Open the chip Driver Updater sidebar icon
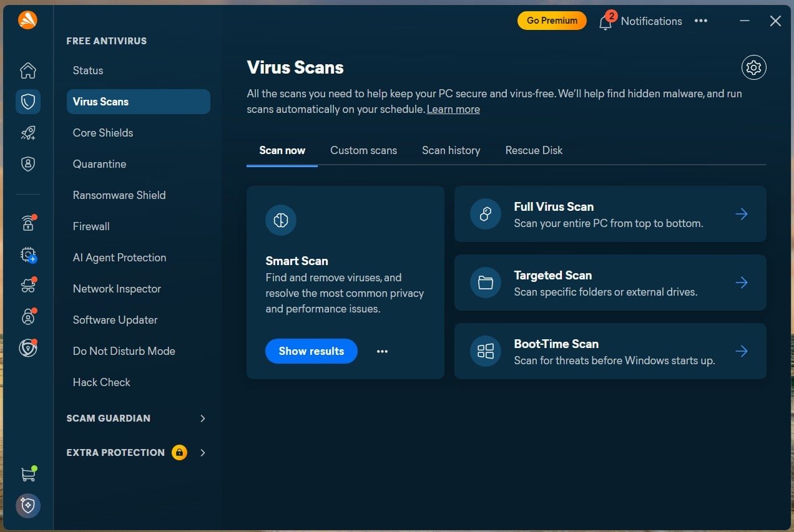Screen dimensions: 794x532 [28, 254]
